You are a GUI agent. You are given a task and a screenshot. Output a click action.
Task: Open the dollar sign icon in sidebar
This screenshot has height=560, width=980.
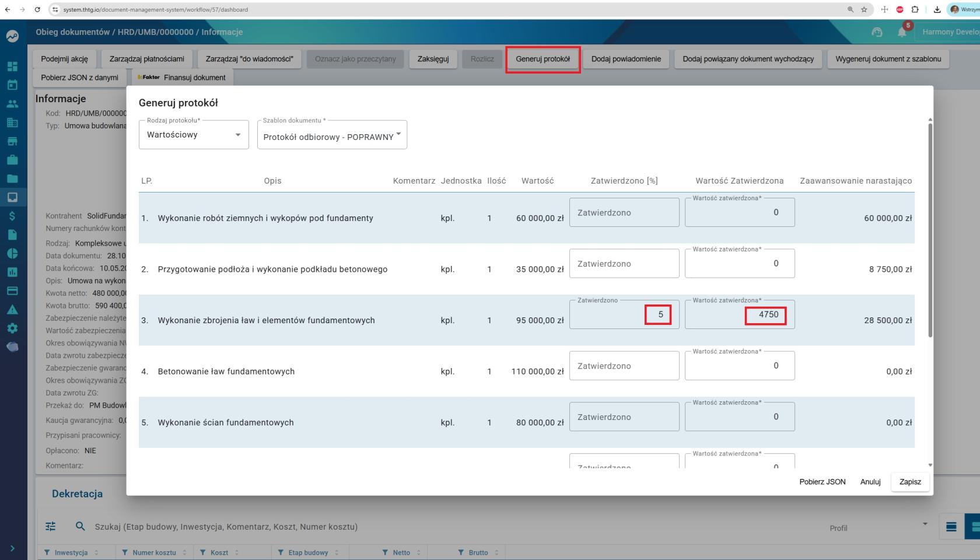click(x=12, y=216)
